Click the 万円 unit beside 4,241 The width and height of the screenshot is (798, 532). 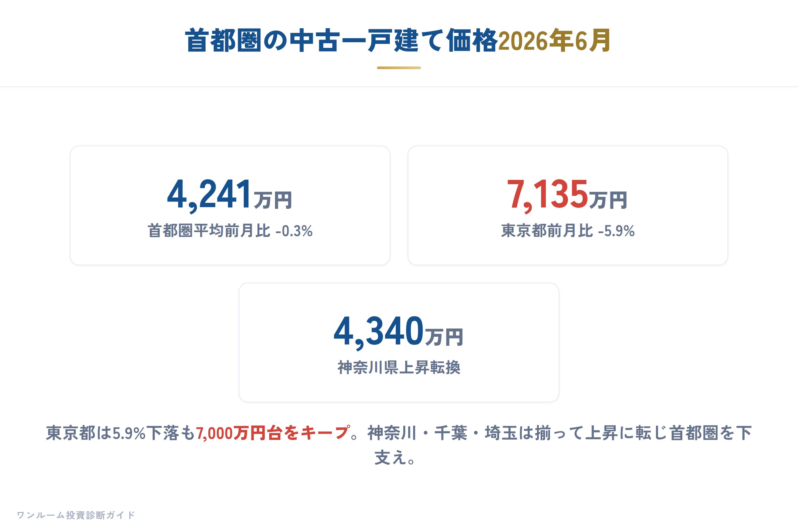pyautogui.click(x=273, y=200)
